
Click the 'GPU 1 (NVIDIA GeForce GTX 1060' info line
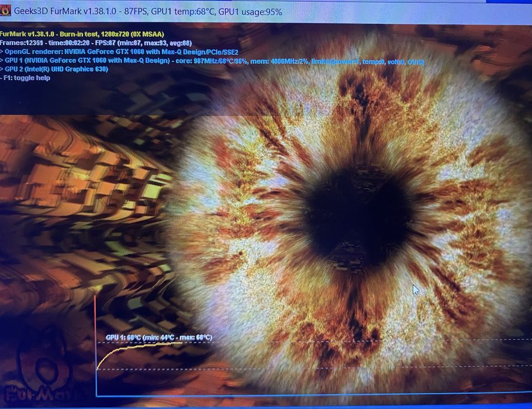(x=212, y=61)
